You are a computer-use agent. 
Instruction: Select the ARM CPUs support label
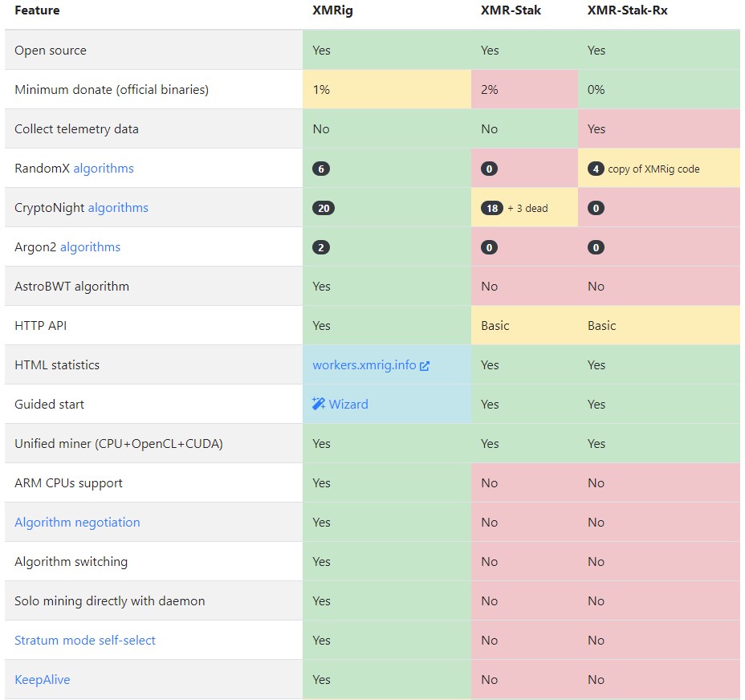[x=68, y=482]
